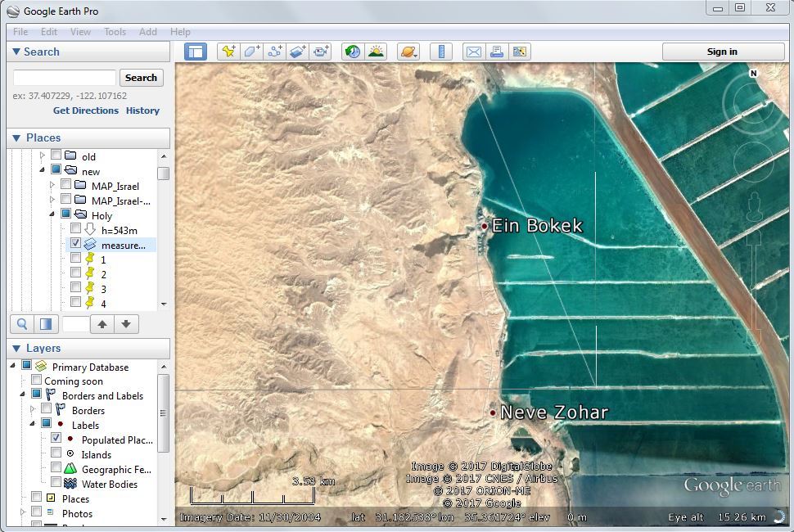Click the Neve Zohar place label
794x532 pixels.
click(x=554, y=413)
